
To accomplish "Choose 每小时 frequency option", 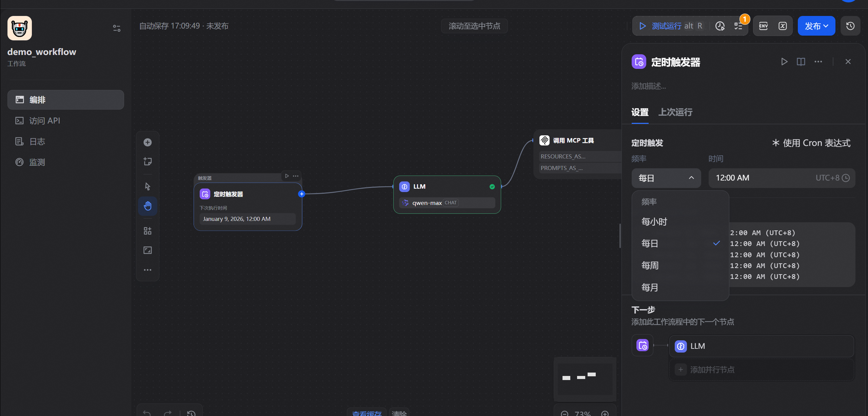I will pos(654,222).
